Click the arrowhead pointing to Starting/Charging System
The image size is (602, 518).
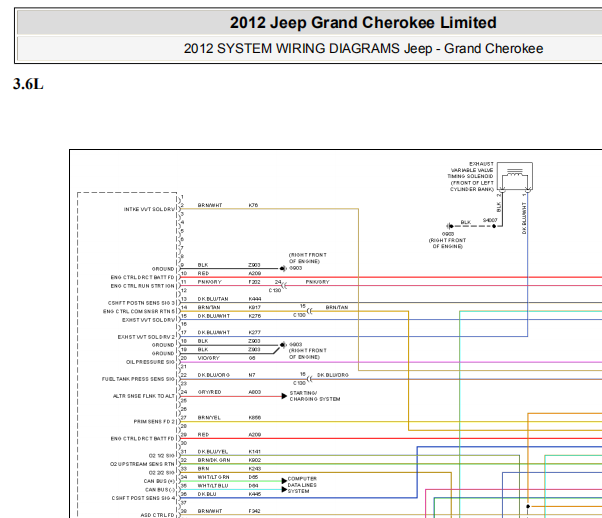(284, 396)
